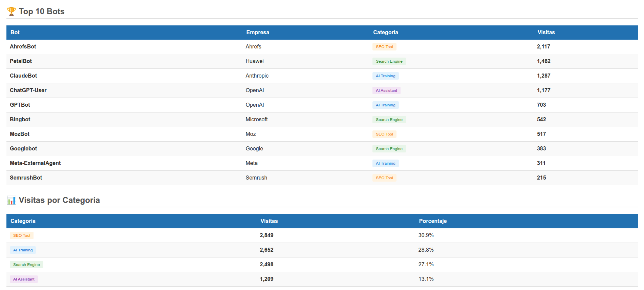Sort by the Bot column header
Image resolution: width=644 pixels, height=290 pixels.
point(15,33)
